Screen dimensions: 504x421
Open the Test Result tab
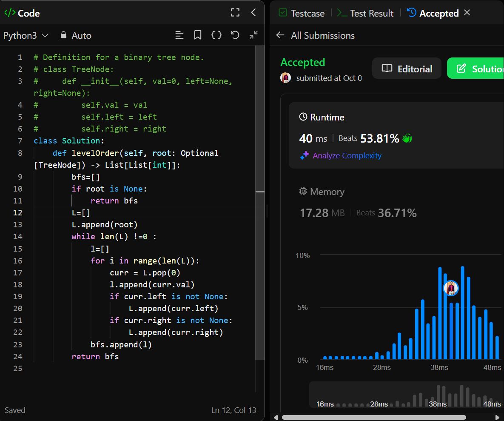click(366, 13)
